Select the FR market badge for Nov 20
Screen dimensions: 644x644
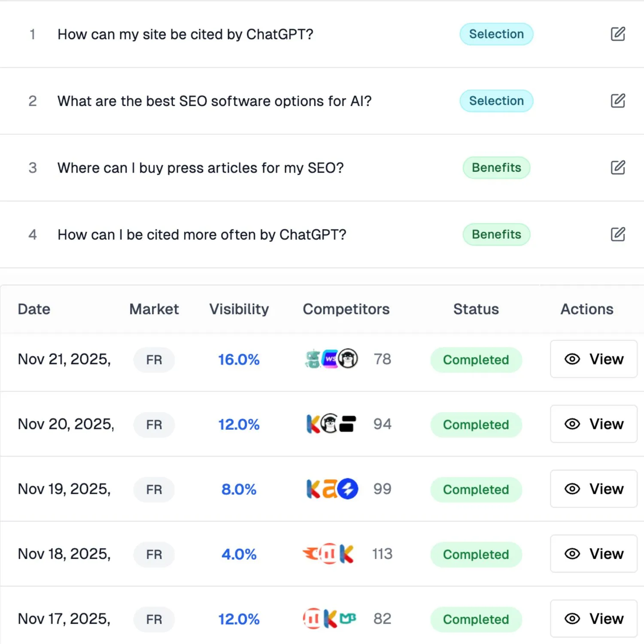[x=154, y=425]
